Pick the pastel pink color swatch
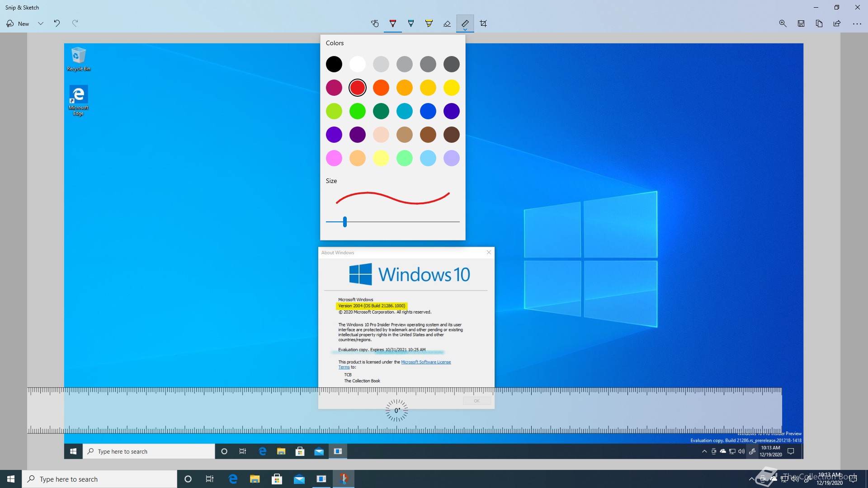 334,158
